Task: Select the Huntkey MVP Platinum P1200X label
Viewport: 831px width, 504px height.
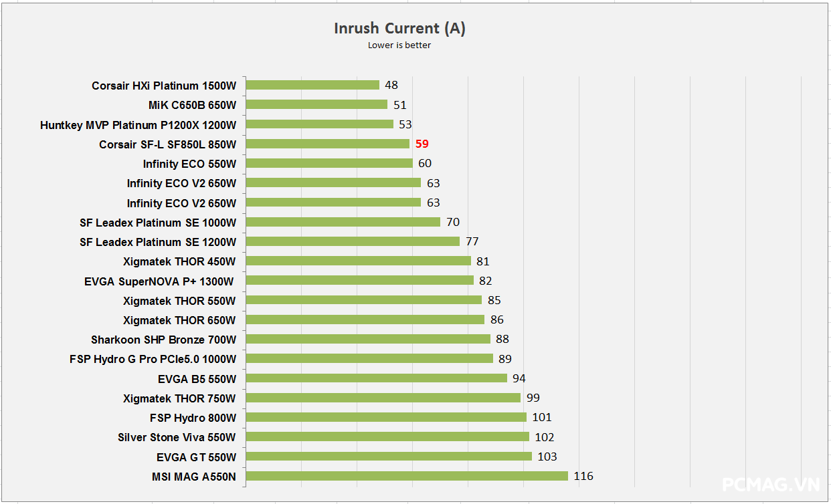Action: pos(138,125)
